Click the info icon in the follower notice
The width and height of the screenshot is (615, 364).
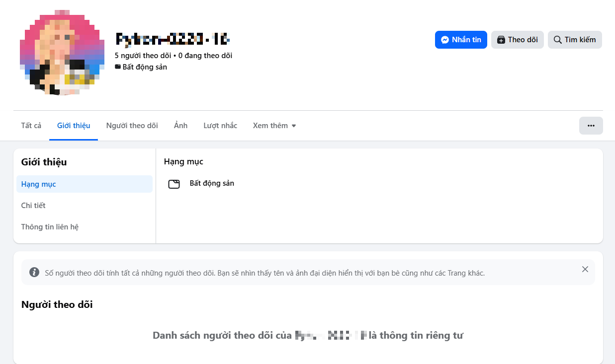point(34,272)
